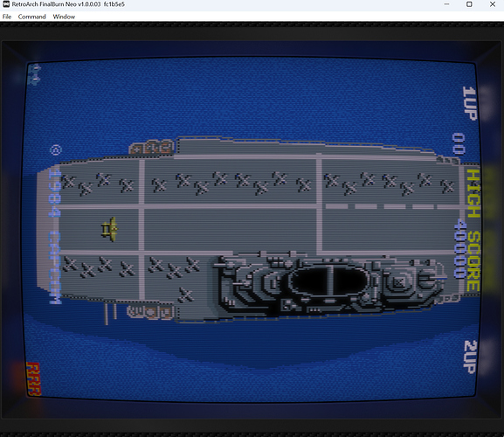This screenshot has width=504, height=437.
Task: Click the lone parked plane below lower group
Action: coord(185,295)
